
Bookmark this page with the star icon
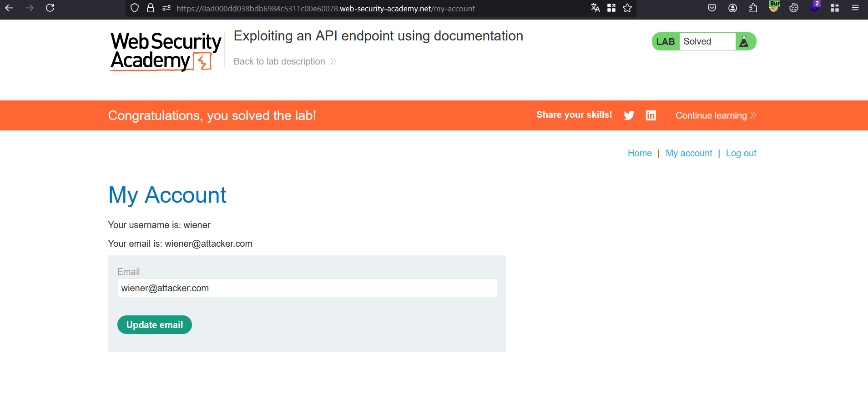tap(627, 8)
